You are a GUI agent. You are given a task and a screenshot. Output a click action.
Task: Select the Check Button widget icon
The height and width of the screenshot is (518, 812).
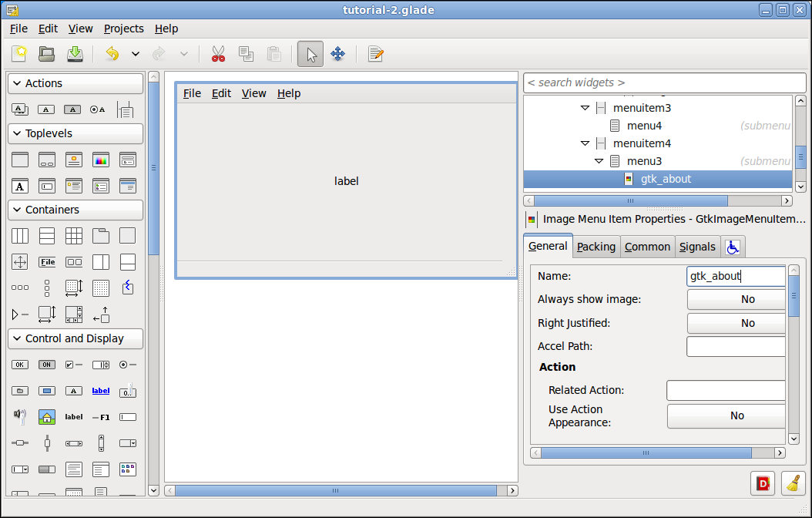click(x=73, y=365)
